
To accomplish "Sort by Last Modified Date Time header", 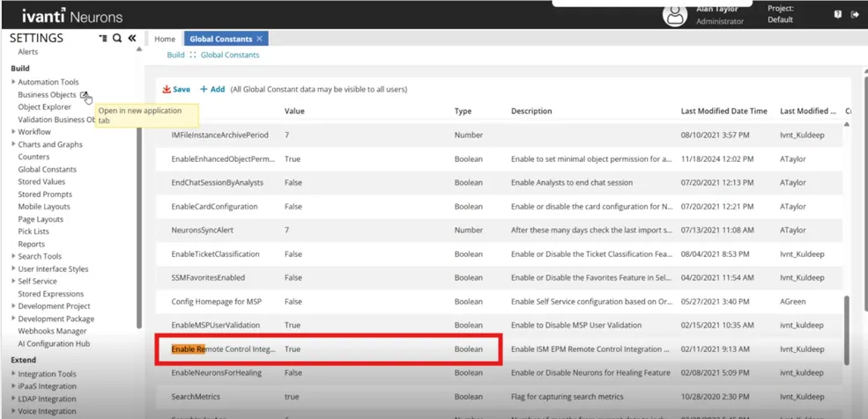I will click(x=724, y=111).
